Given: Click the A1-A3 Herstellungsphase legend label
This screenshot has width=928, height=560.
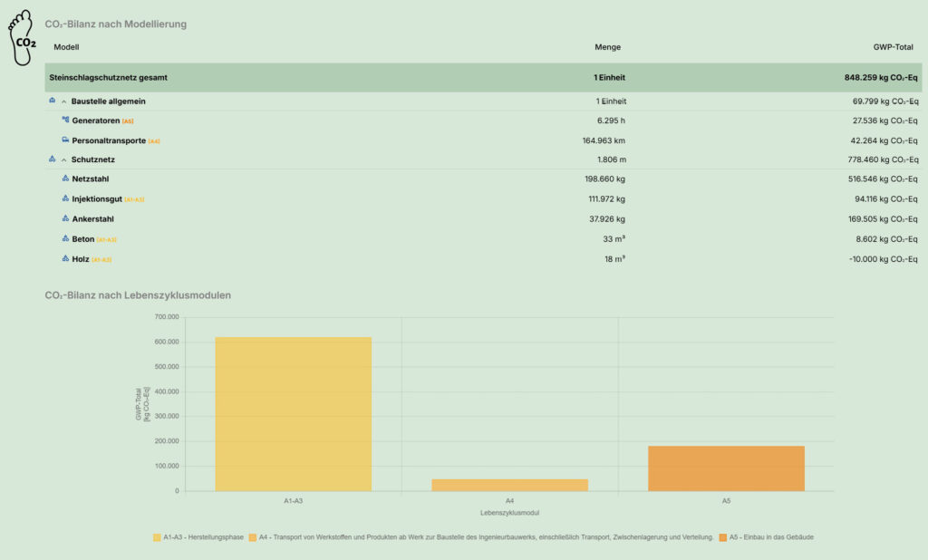Looking at the screenshot, I should pos(204,537).
